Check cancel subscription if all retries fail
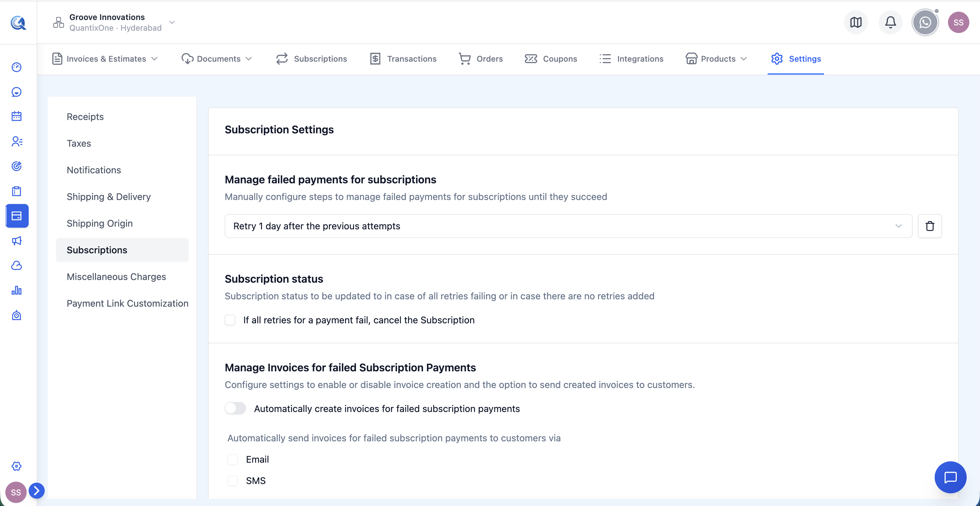The height and width of the screenshot is (506, 980). click(230, 320)
